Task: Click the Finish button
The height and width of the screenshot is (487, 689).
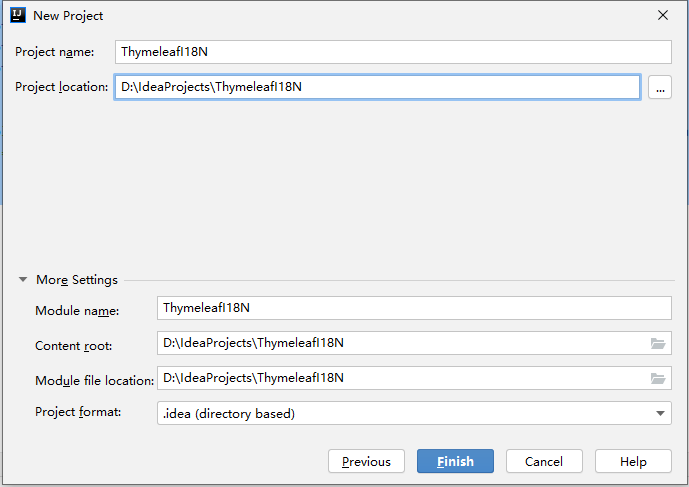Action: (455, 461)
